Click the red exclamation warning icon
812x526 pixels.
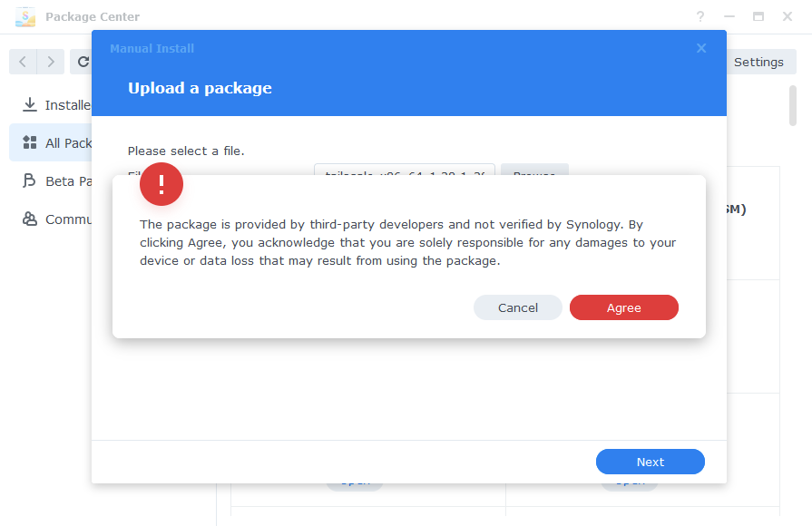pyautogui.click(x=161, y=184)
